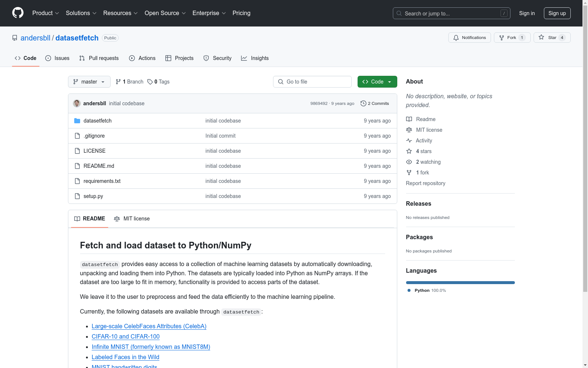Image resolution: width=588 pixels, height=368 pixels.
Task: Click the Public badge label
Action: click(x=110, y=38)
